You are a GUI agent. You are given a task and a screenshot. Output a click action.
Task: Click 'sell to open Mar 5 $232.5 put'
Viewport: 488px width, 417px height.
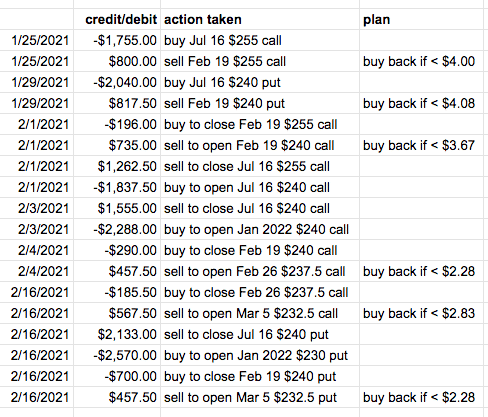260,397
